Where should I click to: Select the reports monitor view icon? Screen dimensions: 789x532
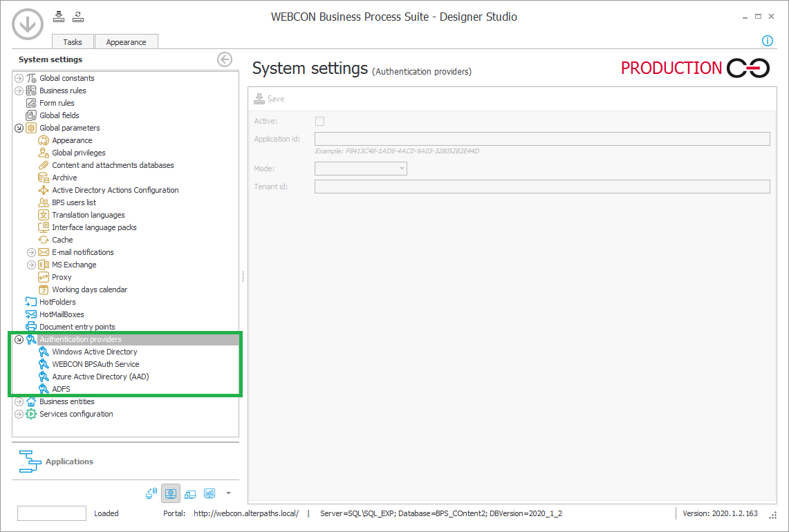(x=210, y=493)
